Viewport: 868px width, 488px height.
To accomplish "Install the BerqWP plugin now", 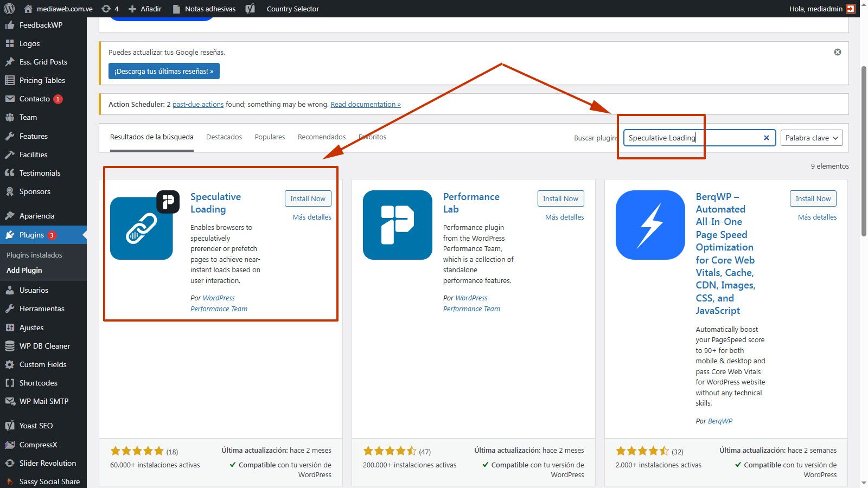I will (813, 198).
